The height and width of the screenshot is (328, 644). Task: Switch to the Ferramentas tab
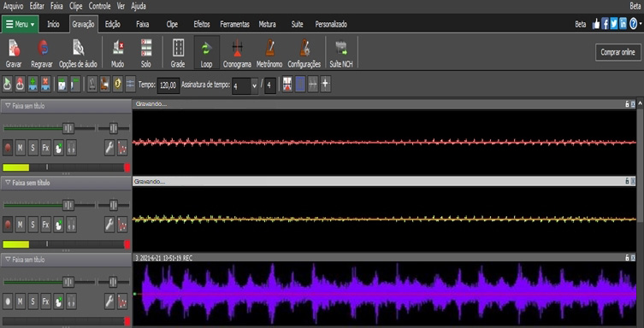(x=234, y=24)
